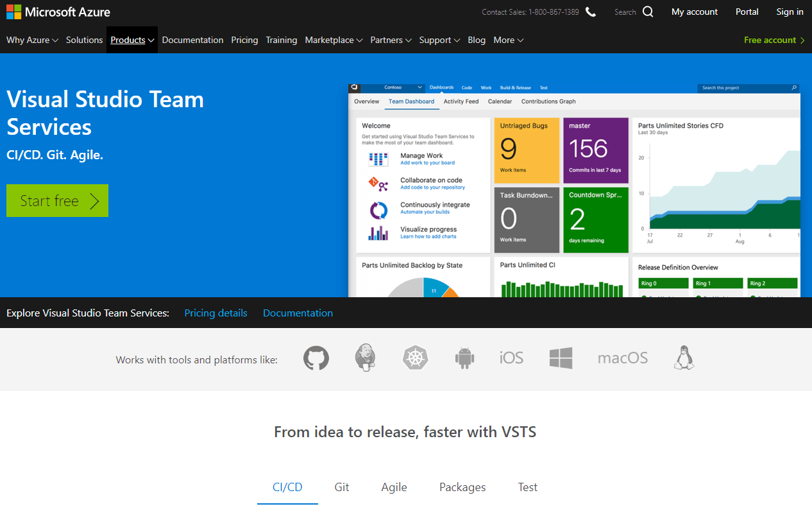This screenshot has height=511, width=812.
Task: Click 'Add work to your board' link
Action: pyautogui.click(x=427, y=163)
